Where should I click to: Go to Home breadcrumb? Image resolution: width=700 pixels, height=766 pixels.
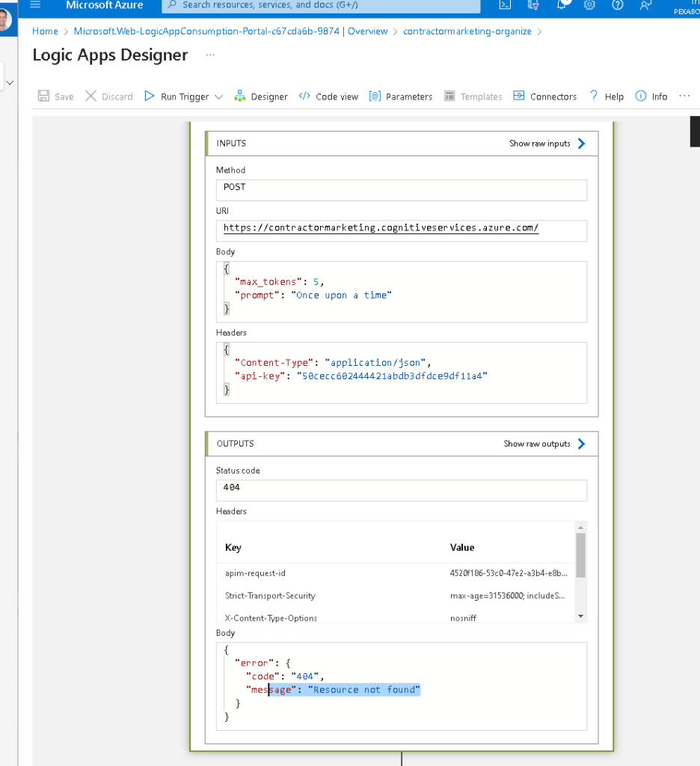(45, 31)
